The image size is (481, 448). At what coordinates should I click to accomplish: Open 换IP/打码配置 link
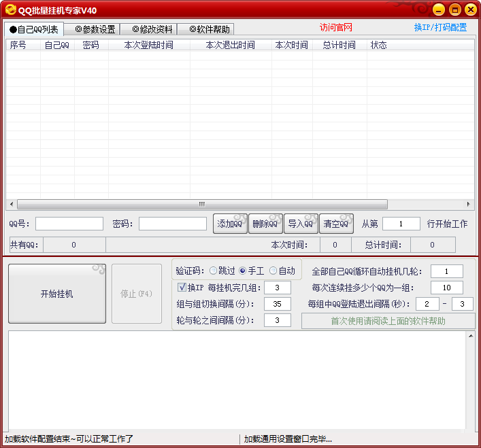[x=440, y=28]
